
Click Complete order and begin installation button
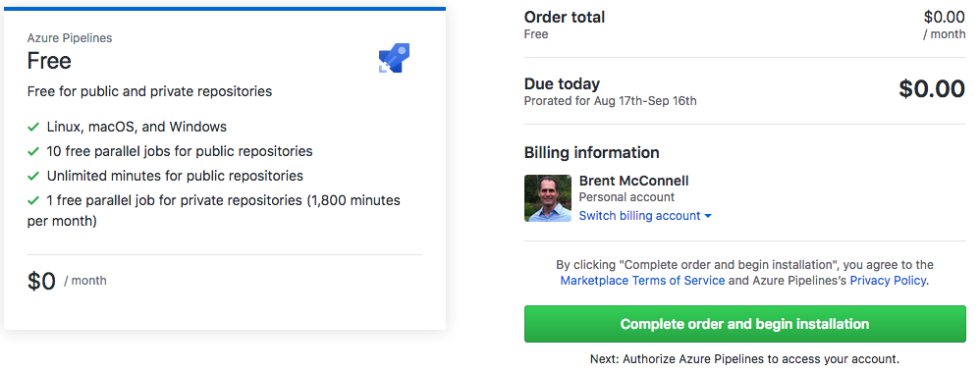744,324
